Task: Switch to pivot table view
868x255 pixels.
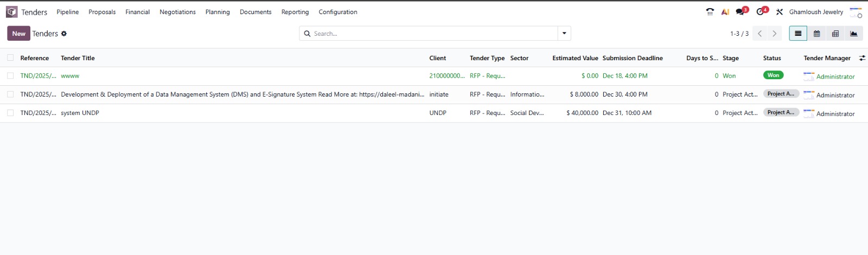Action: coord(835,34)
